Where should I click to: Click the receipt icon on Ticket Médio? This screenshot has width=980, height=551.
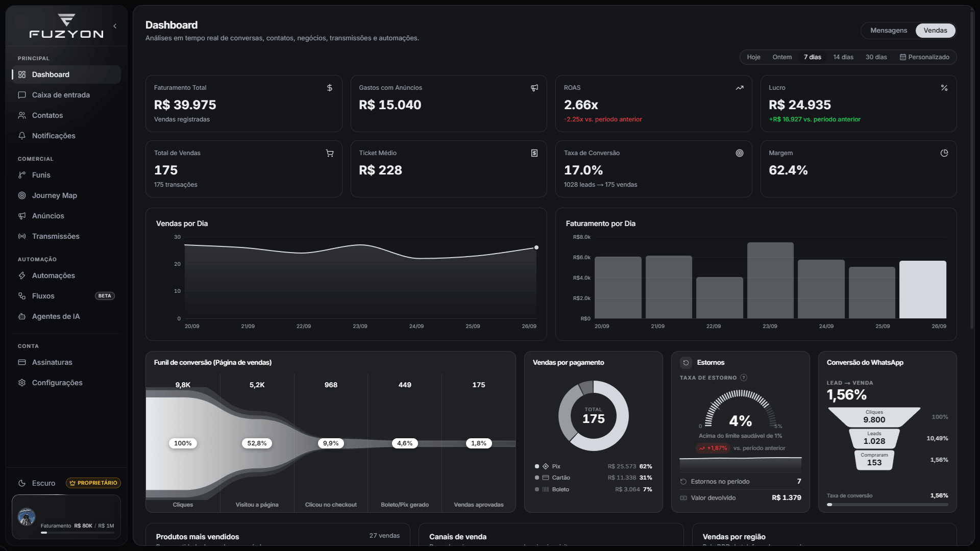click(x=534, y=153)
